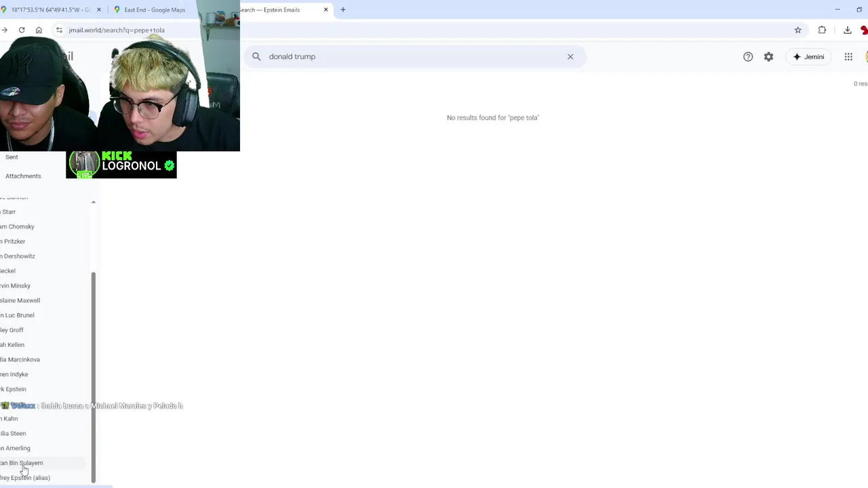Select the Chomsky contact in sidebar
The height and width of the screenshot is (488, 868).
point(17,227)
